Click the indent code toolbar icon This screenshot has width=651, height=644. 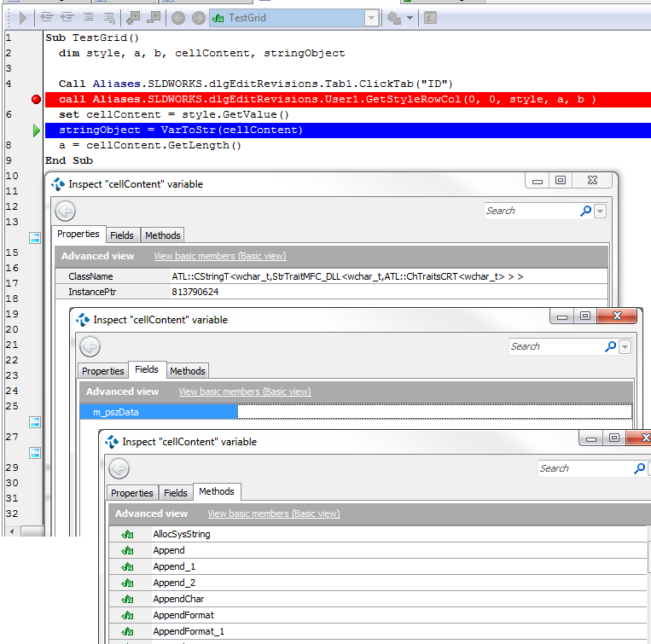coord(67,17)
